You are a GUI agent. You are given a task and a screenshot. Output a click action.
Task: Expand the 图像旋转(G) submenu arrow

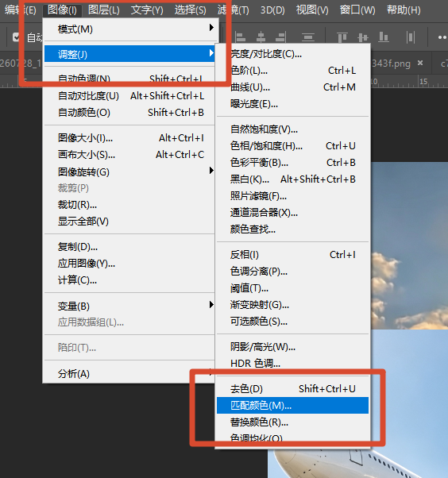coord(211,170)
